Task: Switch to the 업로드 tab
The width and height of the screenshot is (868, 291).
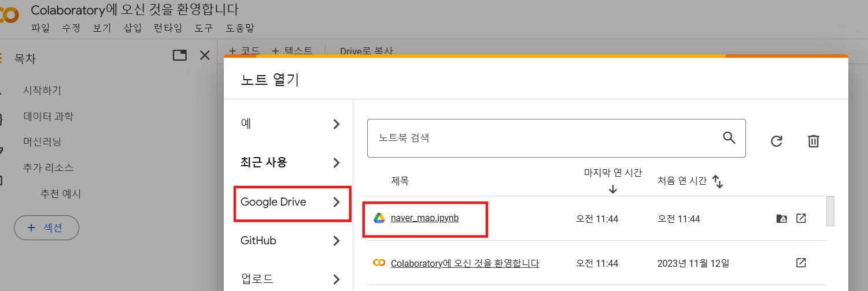Action: (x=289, y=279)
